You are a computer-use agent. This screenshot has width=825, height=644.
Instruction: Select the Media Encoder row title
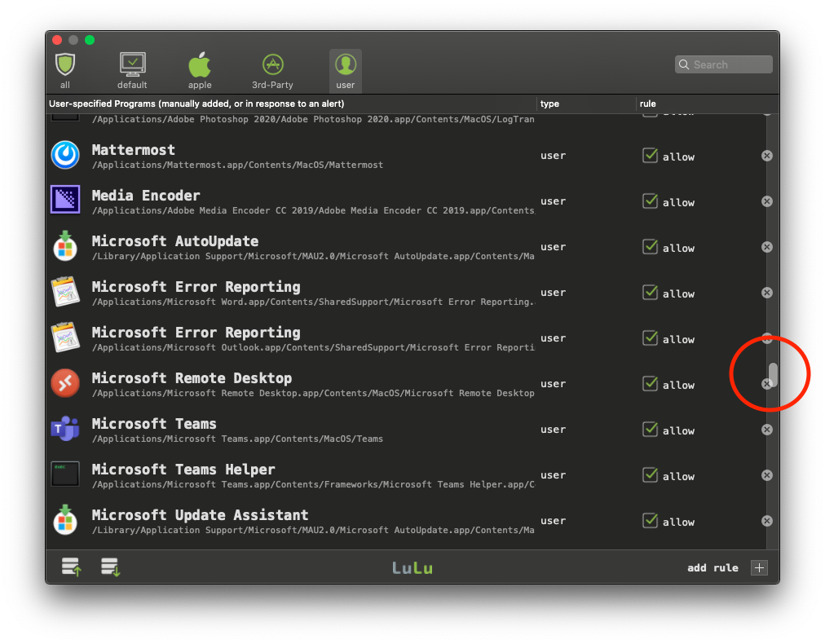146,196
